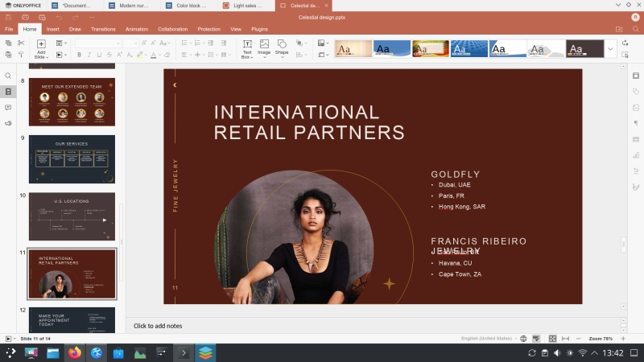Click the Paste icon
Viewport: 644px width, 362px height.
8,55
